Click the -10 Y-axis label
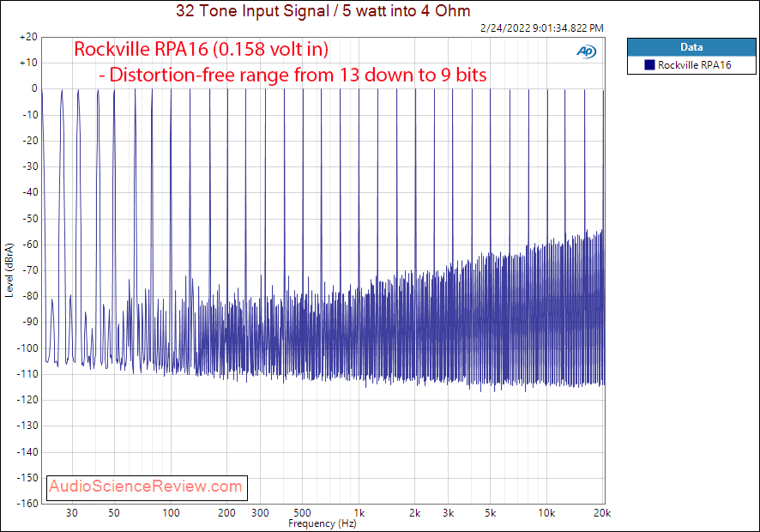The height and width of the screenshot is (532, 760). click(x=30, y=114)
